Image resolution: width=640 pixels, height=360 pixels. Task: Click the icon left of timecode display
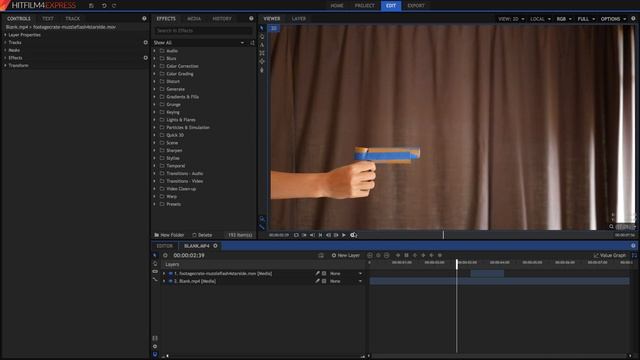pyautogui.click(x=165, y=256)
